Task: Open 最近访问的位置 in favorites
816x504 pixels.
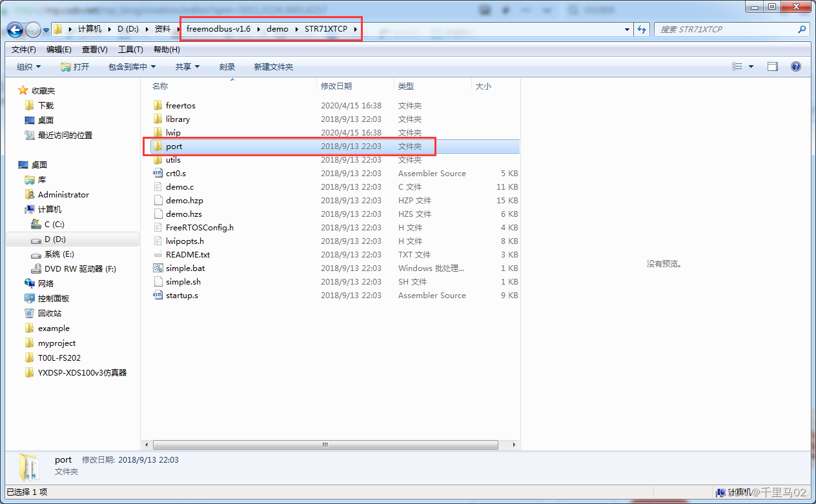Action: [x=65, y=135]
